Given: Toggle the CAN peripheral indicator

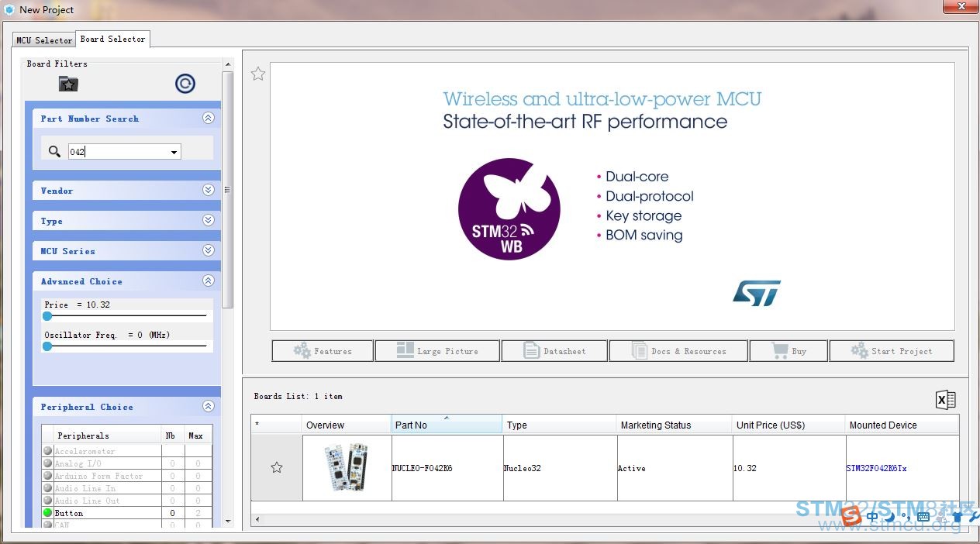Looking at the screenshot, I should pos(47,525).
